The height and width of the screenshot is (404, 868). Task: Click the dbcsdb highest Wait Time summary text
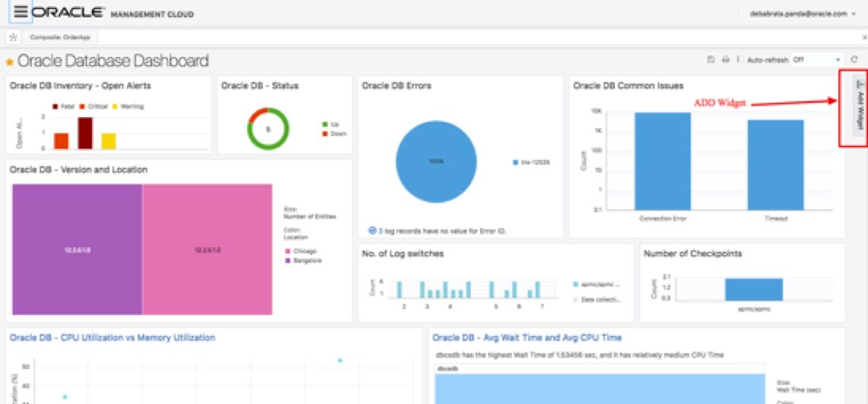(x=580, y=355)
